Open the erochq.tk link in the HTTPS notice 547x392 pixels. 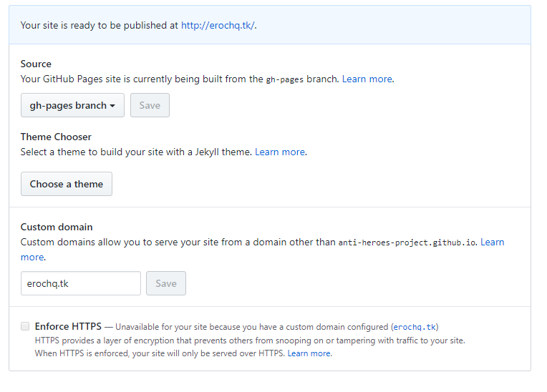point(415,327)
